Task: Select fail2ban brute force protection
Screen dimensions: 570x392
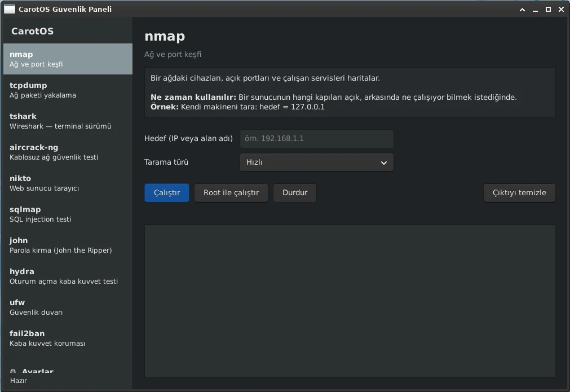Action: [68, 338]
